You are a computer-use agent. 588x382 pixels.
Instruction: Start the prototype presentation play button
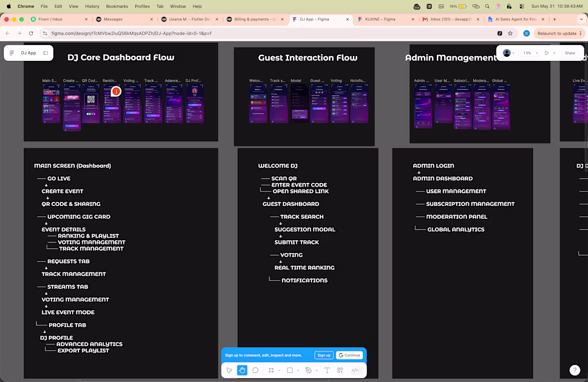pyautogui.click(x=547, y=53)
